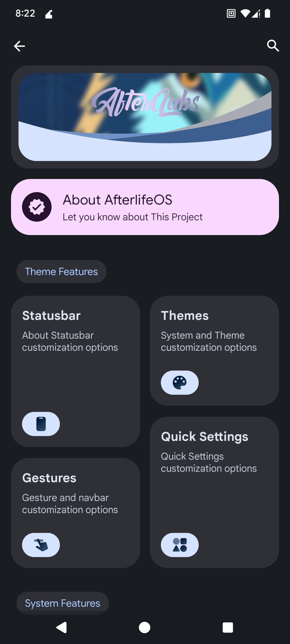Select the Theme Features section label
This screenshot has height=644, width=290.
[61, 272]
